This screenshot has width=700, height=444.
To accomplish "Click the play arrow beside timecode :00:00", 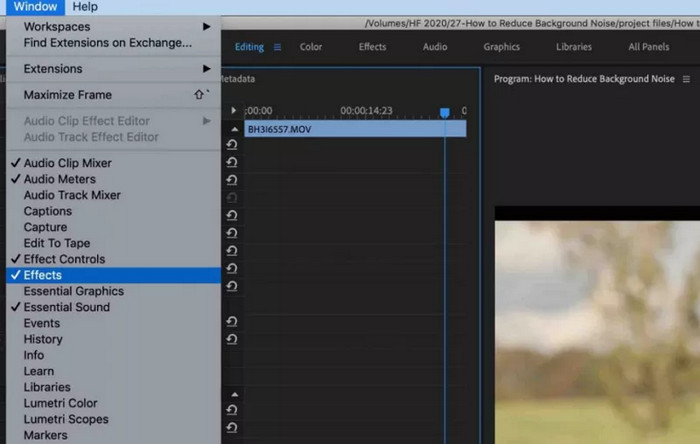I will click(x=234, y=111).
